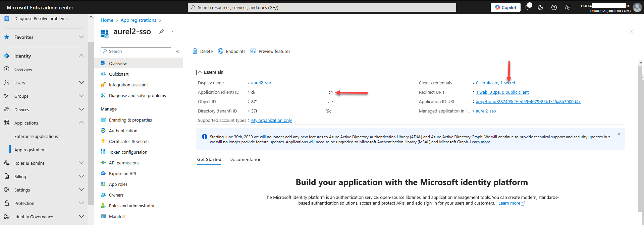The image size is (644, 225).
Task: Expand the Users section chevron
Action: [81, 82]
